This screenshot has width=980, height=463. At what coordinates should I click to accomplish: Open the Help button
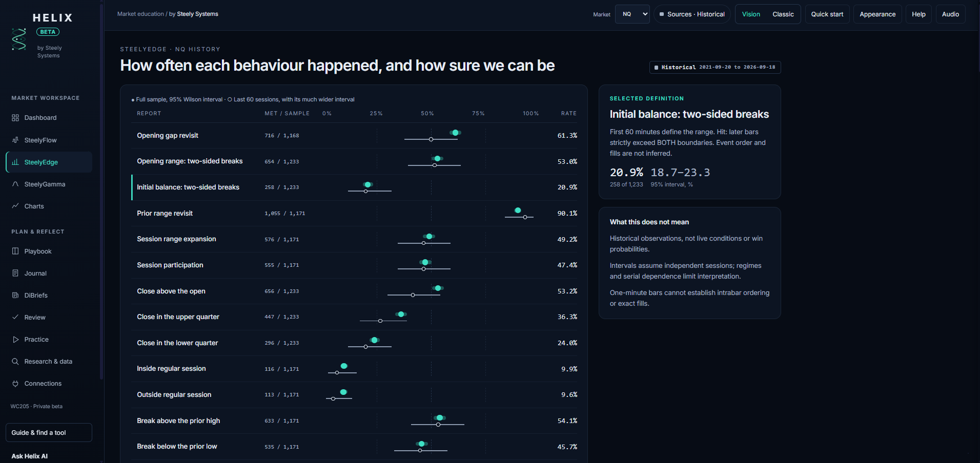(918, 14)
